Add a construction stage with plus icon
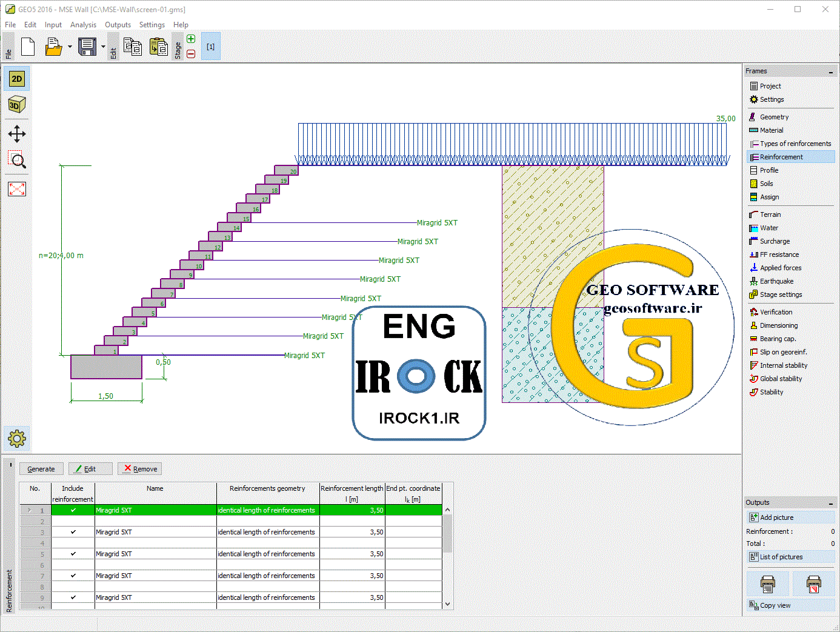This screenshot has height=632, width=840. pos(191,39)
